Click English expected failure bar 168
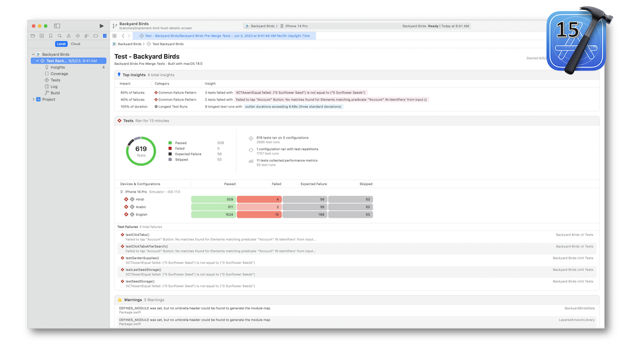Viewport: 644px width, 346px height. (x=305, y=215)
